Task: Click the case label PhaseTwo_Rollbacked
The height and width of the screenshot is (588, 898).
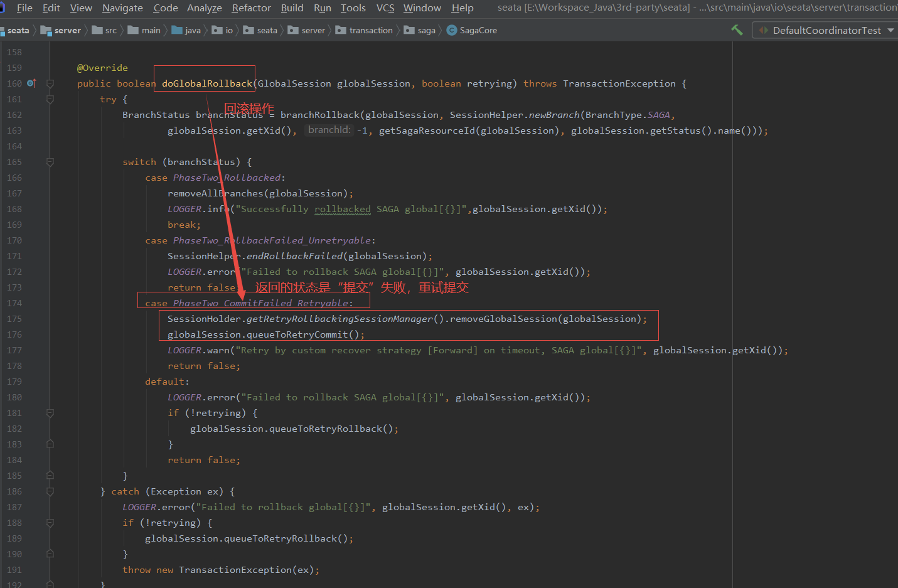Action: (227, 178)
